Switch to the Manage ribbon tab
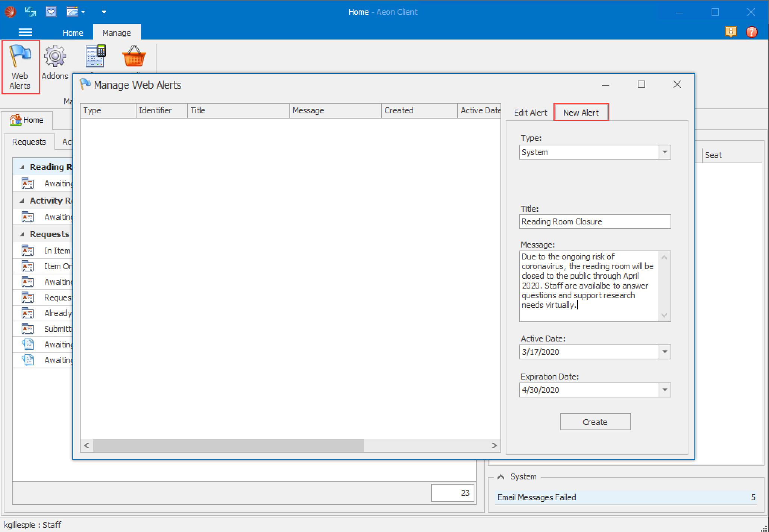Image resolution: width=769 pixels, height=532 pixels. (x=117, y=32)
